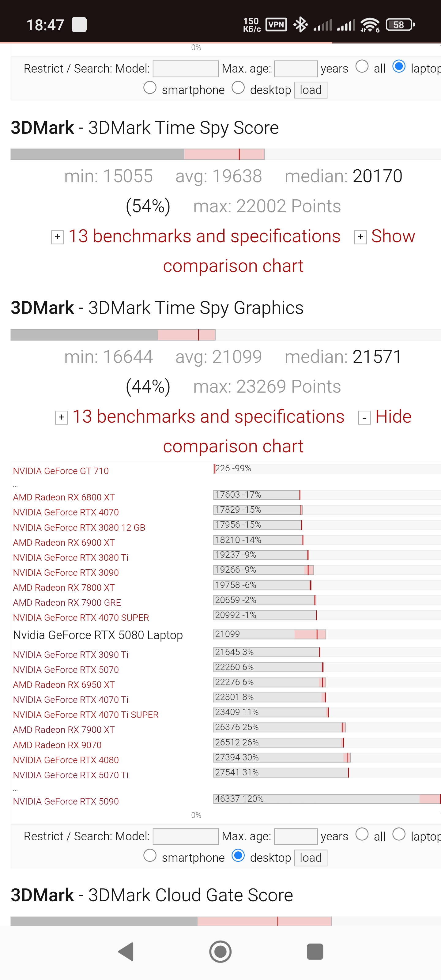Tap the Bluetooth status icon
Screen dimensions: 441x980
(300, 25)
